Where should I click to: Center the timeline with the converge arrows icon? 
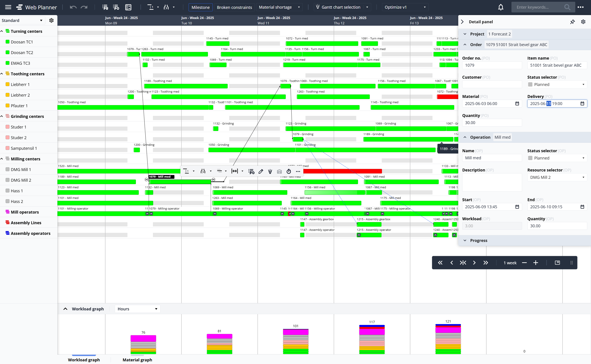pos(463,263)
